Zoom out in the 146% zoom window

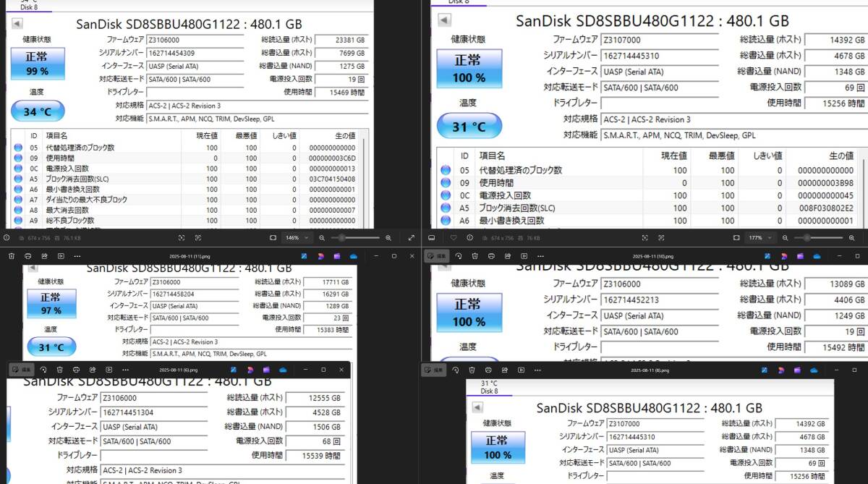(x=322, y=237)
